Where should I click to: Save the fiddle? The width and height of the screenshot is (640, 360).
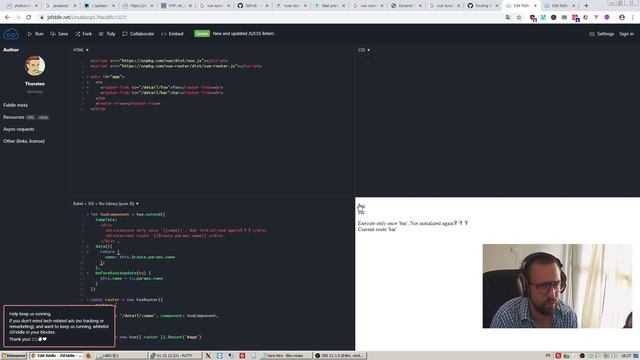click(59, 34)
